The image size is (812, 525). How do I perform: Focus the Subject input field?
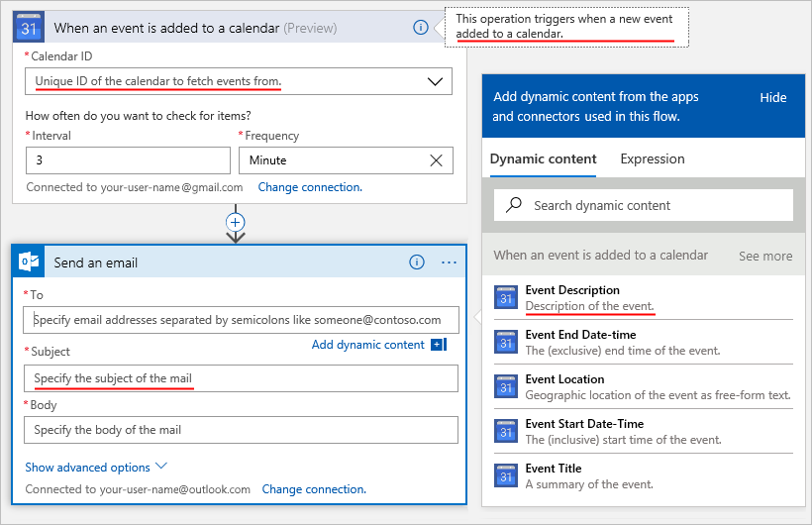[241, 378]
